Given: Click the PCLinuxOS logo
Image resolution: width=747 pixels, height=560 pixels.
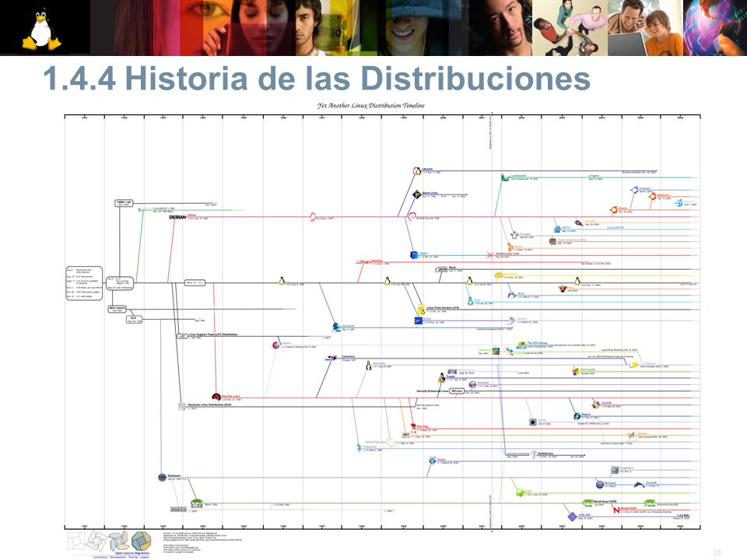Looking at the screenshot, I should tap(576, 371).
